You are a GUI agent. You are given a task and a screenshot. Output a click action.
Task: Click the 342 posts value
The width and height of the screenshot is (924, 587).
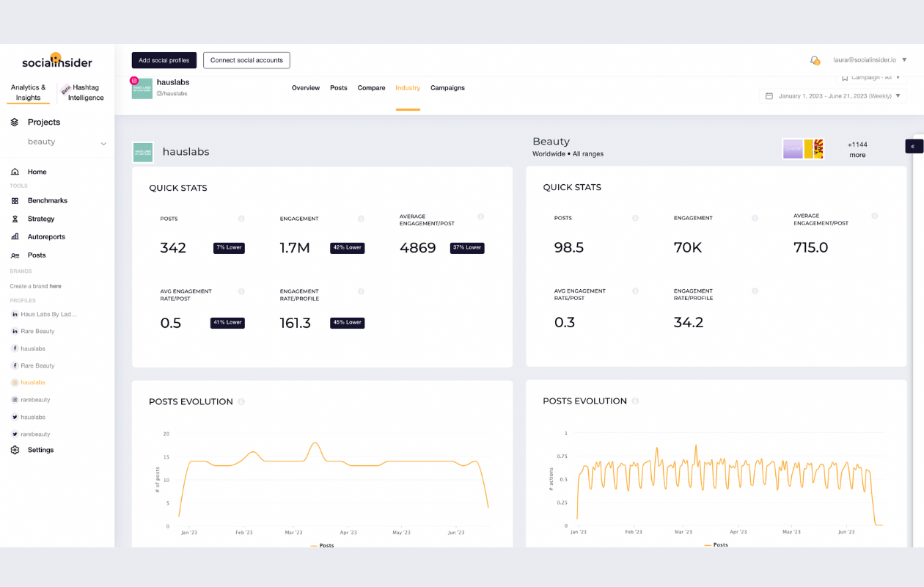point(173,248)
